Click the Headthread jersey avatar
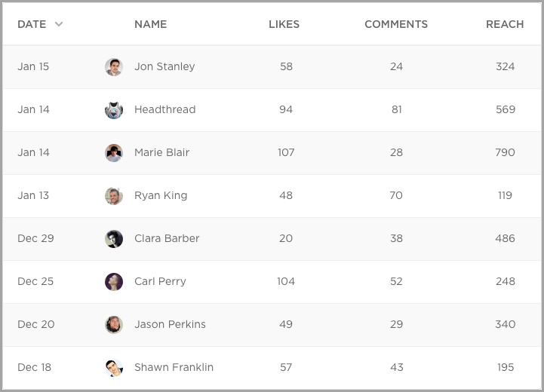 pos(114,109)
